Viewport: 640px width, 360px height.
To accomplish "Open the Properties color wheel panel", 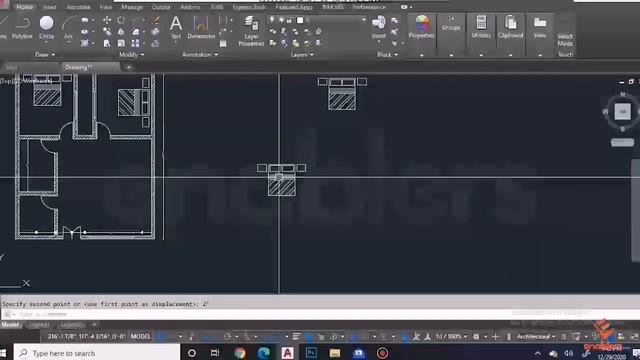I will 422,27.
